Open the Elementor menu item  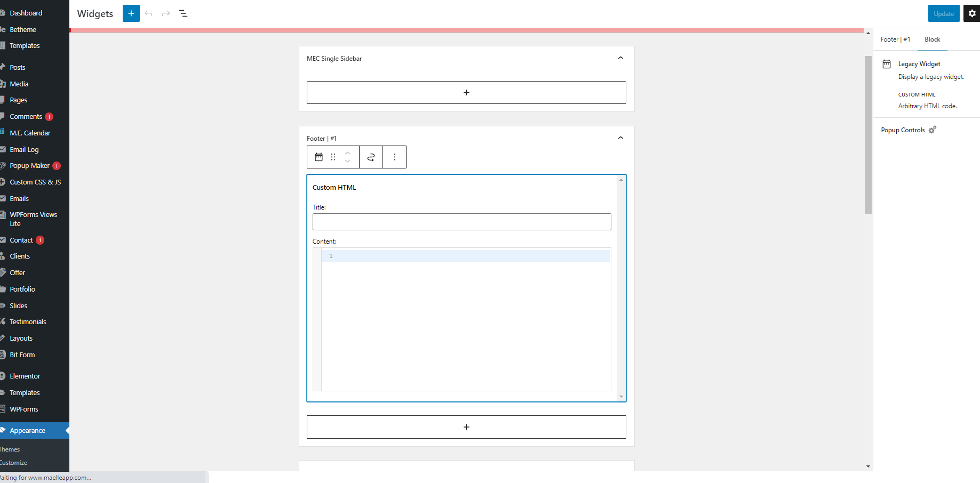(x=25, y=376)
